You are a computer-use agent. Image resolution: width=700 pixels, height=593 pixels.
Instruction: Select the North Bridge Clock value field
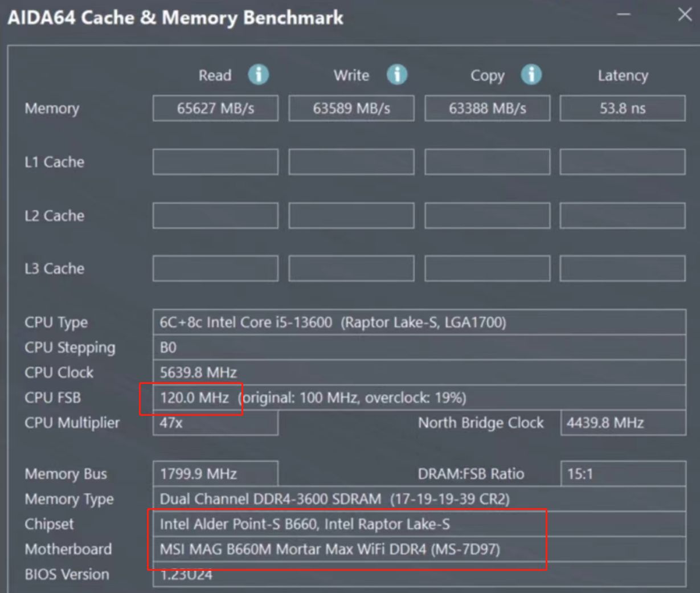622,423
